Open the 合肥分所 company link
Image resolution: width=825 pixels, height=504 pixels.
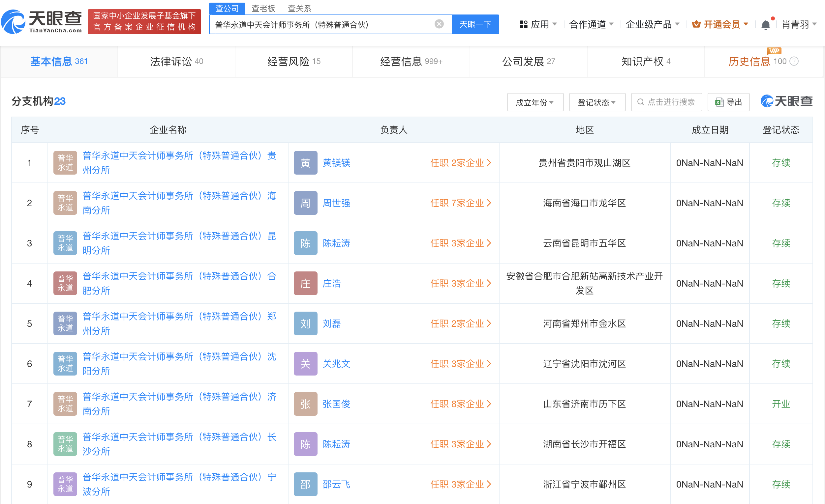[179, 283]
